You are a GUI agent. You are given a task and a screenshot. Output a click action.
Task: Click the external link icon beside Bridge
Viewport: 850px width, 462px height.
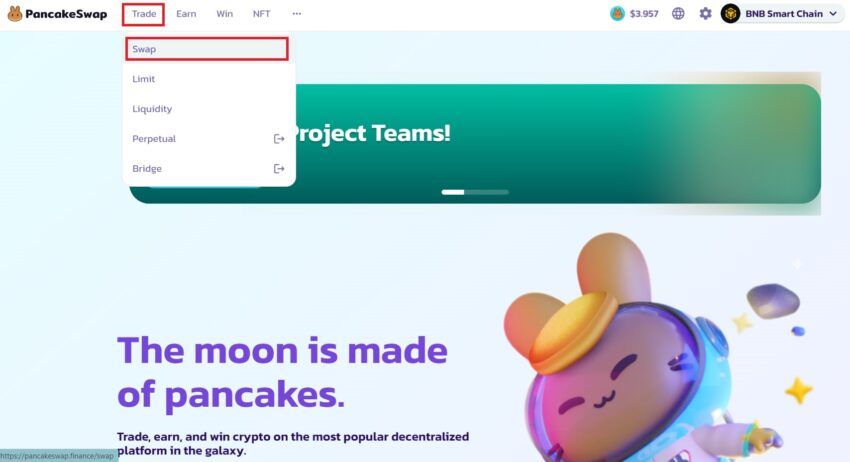[x=279, y=169]
